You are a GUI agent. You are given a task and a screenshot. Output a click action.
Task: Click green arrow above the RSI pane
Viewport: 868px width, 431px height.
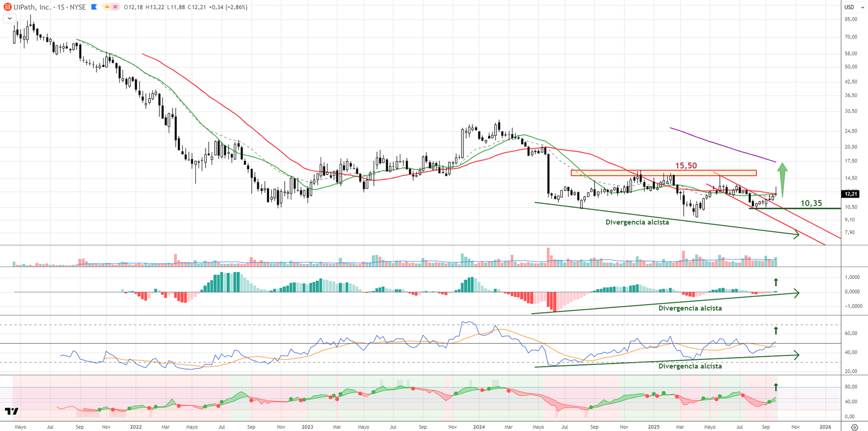click(x=776, y=331)
